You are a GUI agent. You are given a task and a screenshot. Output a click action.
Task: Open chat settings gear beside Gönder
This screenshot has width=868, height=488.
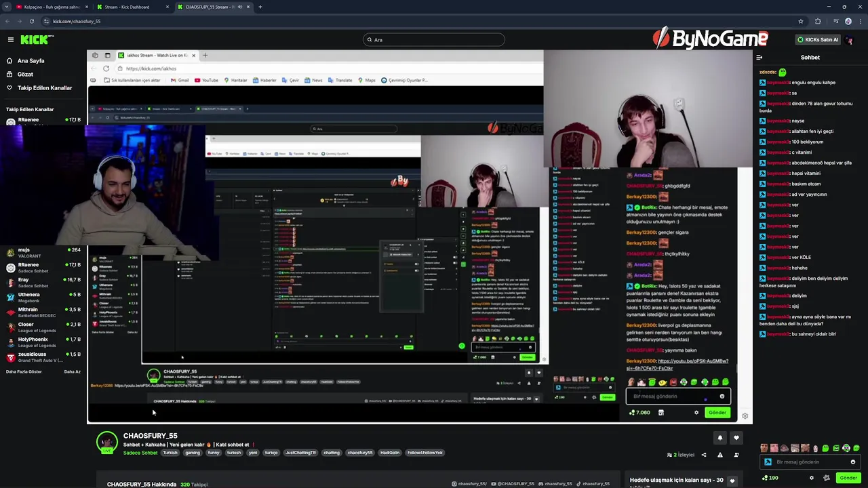pyautogui.click(x=812, y=478)
